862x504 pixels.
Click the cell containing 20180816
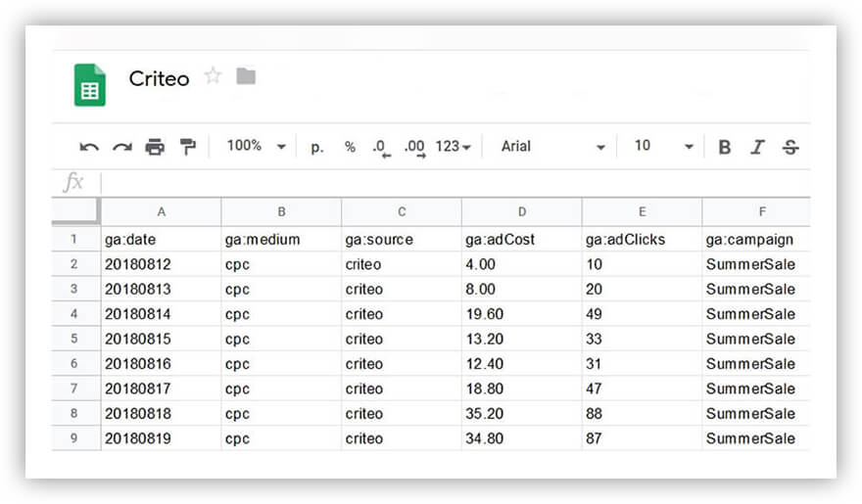(x=161, y=363)
